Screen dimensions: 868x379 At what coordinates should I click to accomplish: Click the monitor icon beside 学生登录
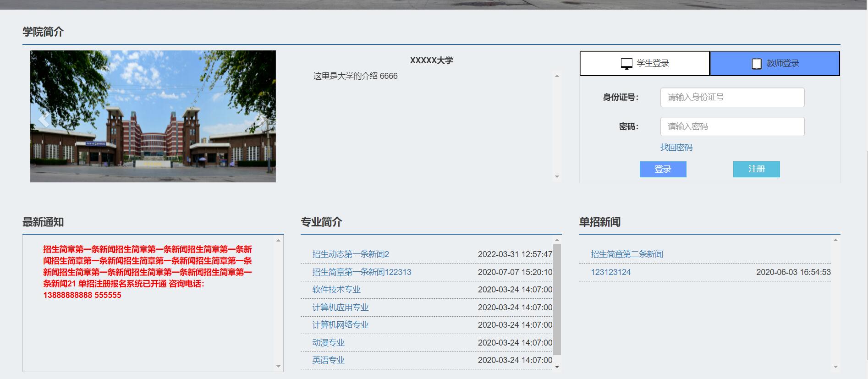tap(626, 64)
